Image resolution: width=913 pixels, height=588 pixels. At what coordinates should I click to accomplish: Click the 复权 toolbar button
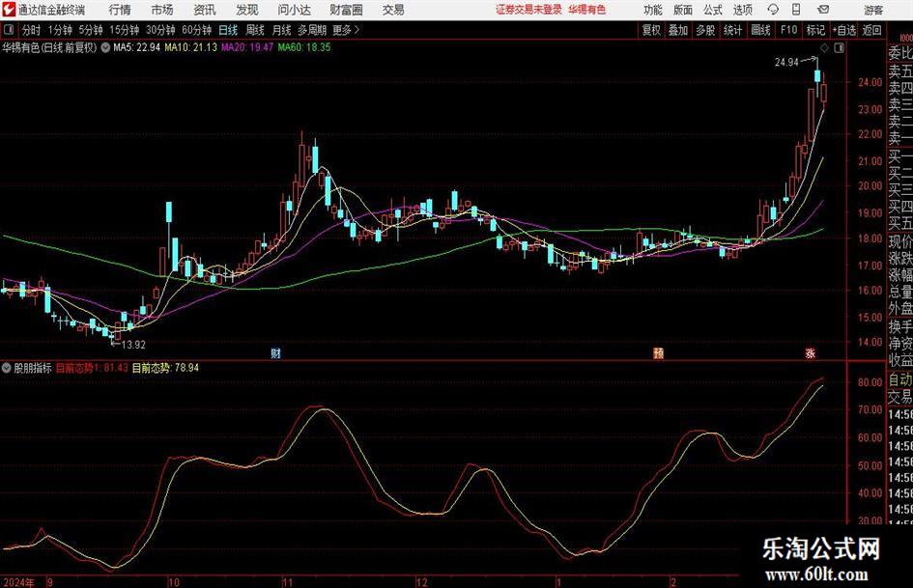[x=651, y=30]
